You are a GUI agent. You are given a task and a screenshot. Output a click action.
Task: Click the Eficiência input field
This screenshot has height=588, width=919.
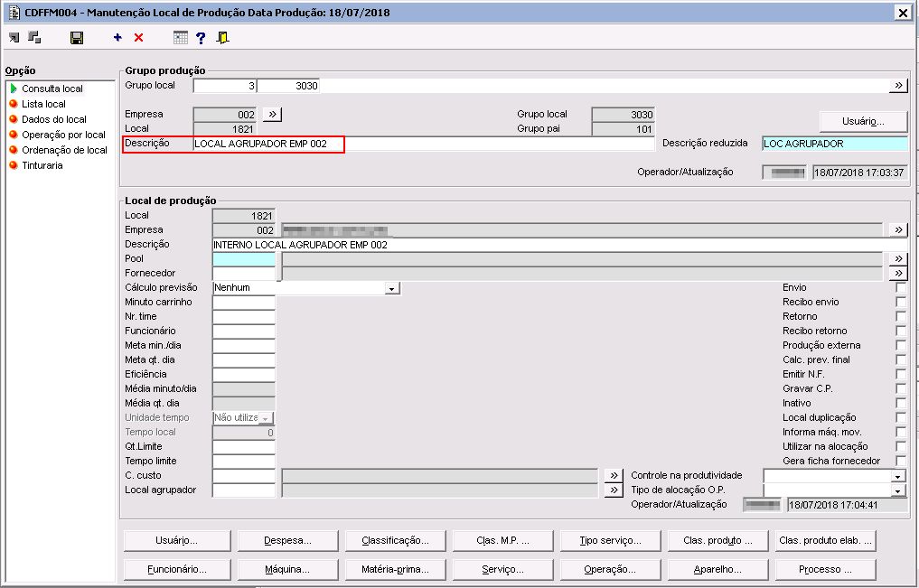click(x=244, y=374)
